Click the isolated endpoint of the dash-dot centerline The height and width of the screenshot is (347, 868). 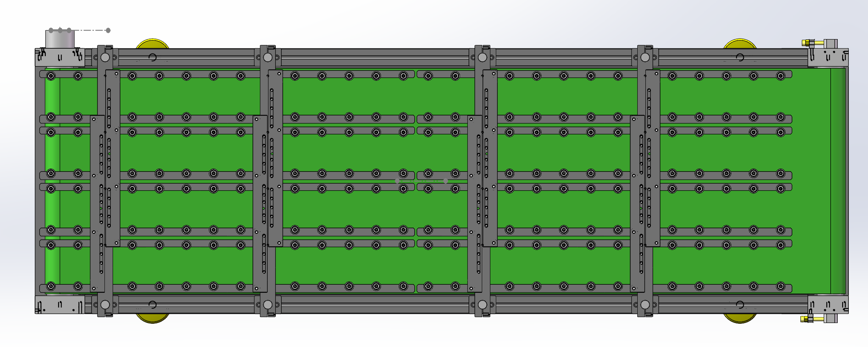point(108,30)
